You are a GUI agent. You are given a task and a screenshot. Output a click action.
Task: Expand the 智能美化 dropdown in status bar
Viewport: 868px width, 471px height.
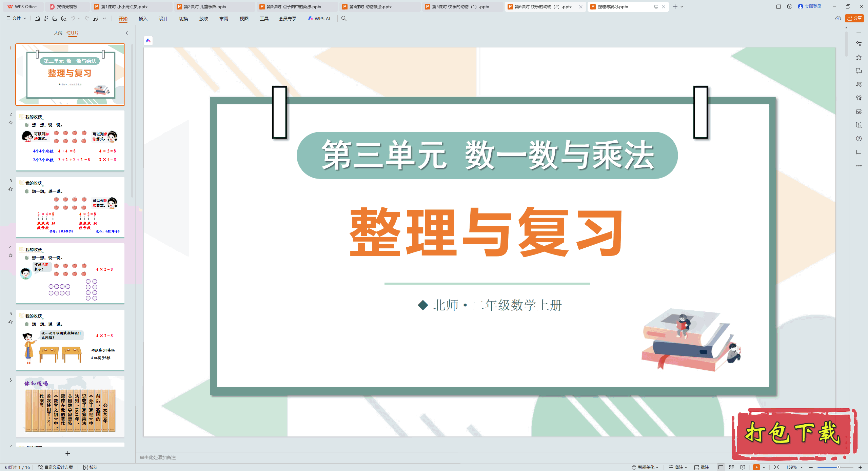[646, 467]
